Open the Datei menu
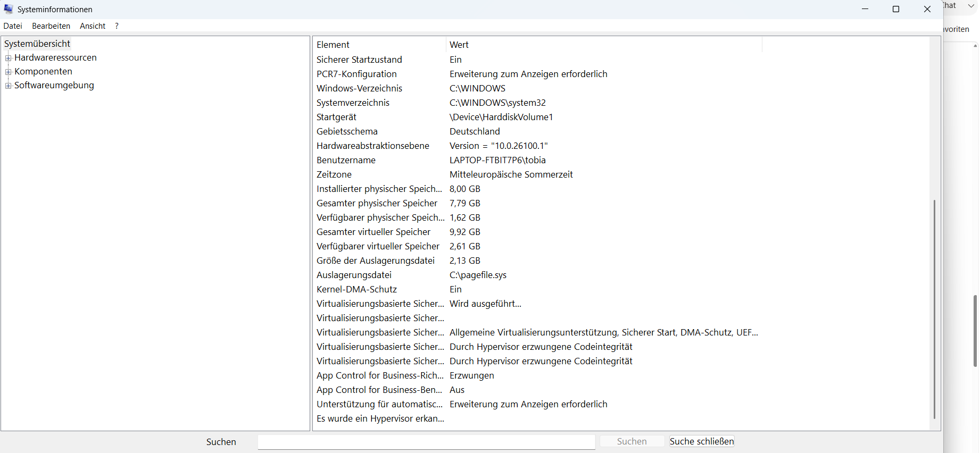This screenshot has width=980, height=453. click(x=13, y=26)
